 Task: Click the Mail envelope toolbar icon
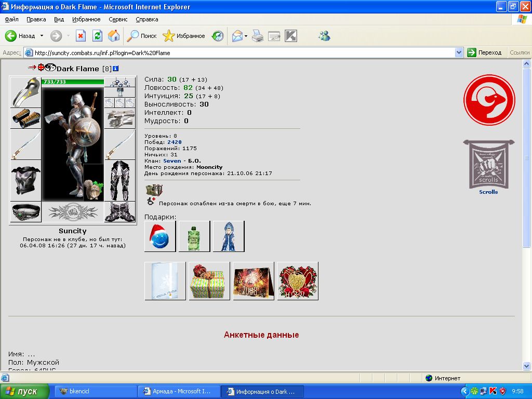(x=237, y=36)
